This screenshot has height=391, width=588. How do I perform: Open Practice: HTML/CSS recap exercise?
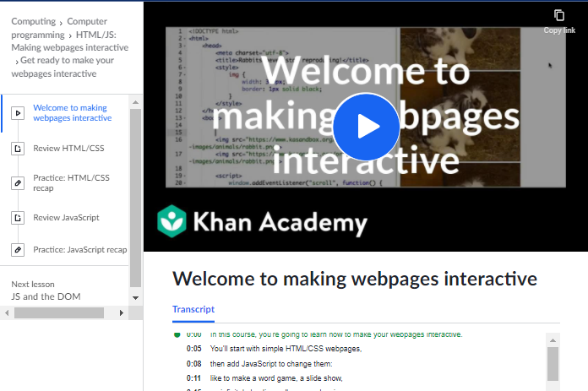coord(71,183)
